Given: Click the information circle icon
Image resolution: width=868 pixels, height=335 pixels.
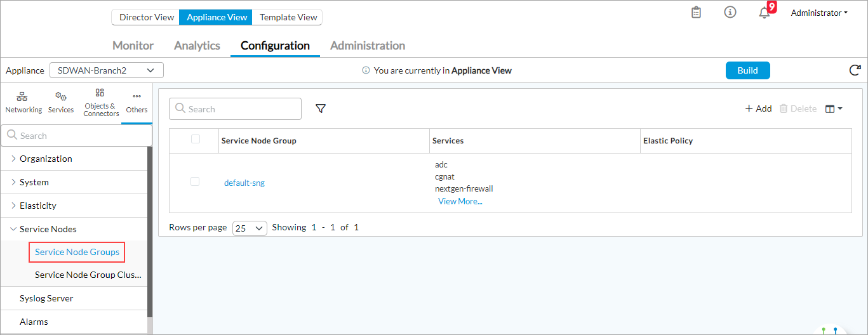Looking at the screenshot, I should 730,13.
